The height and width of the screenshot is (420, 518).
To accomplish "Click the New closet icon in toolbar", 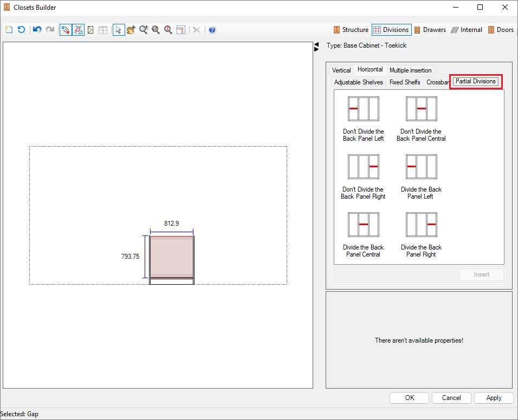I will click(x=9, y=30).
